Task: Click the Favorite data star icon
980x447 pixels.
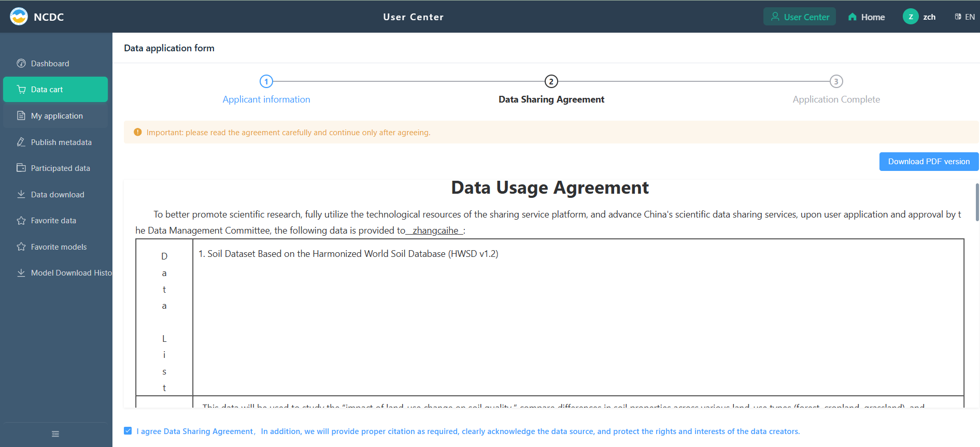Action: click(x=21, y=220)
